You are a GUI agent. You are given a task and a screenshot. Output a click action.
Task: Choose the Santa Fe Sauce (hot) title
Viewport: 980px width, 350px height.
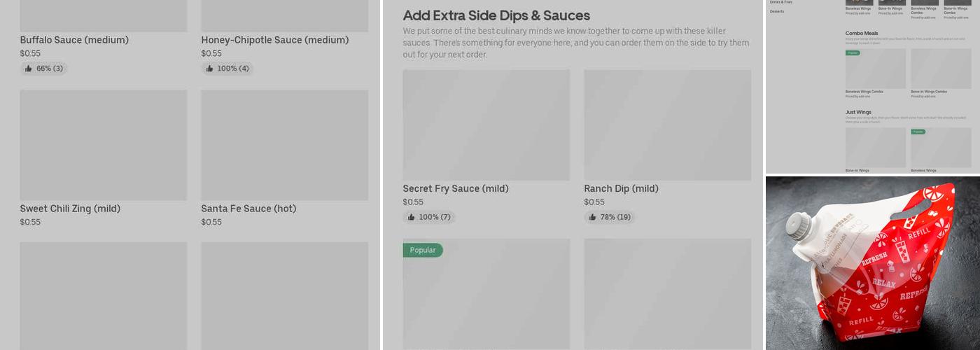[248, 209]
